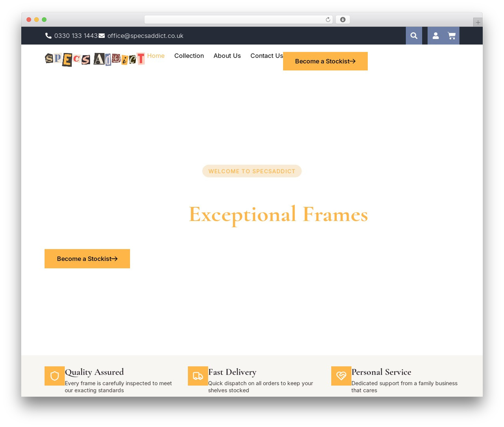504x427 pixels.
Task: Click the Quality Assured shield icon
Action: point(55,376)
